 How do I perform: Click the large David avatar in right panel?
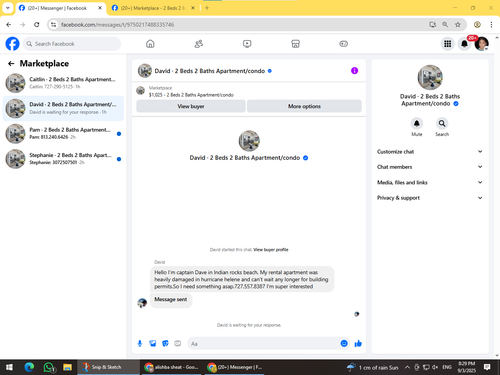point(430,77)
